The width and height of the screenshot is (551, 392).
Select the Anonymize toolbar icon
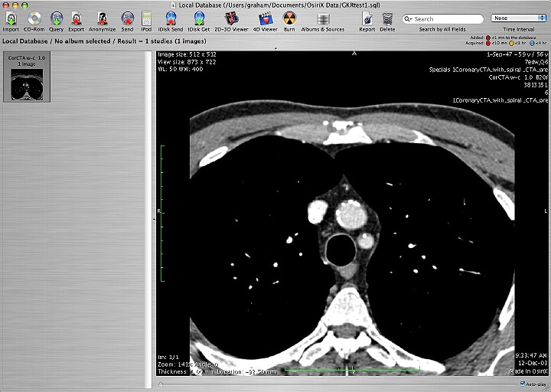[x=103, y=18]
